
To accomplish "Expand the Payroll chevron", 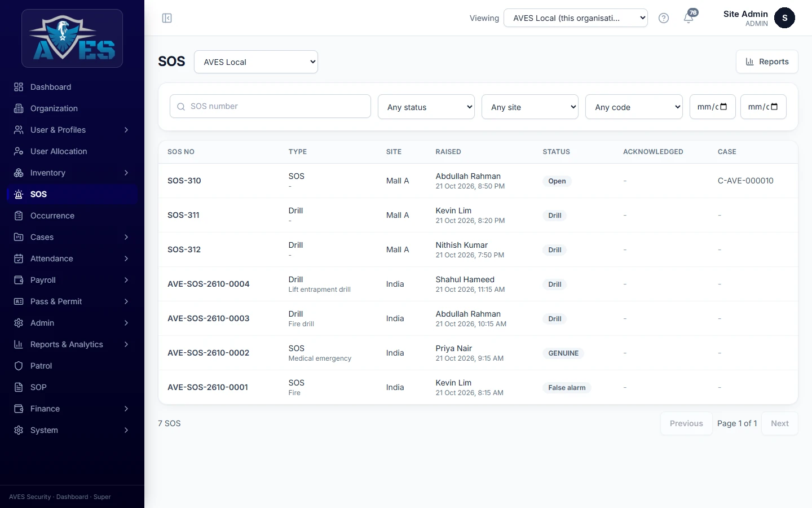I will click(x=126, y=280).
